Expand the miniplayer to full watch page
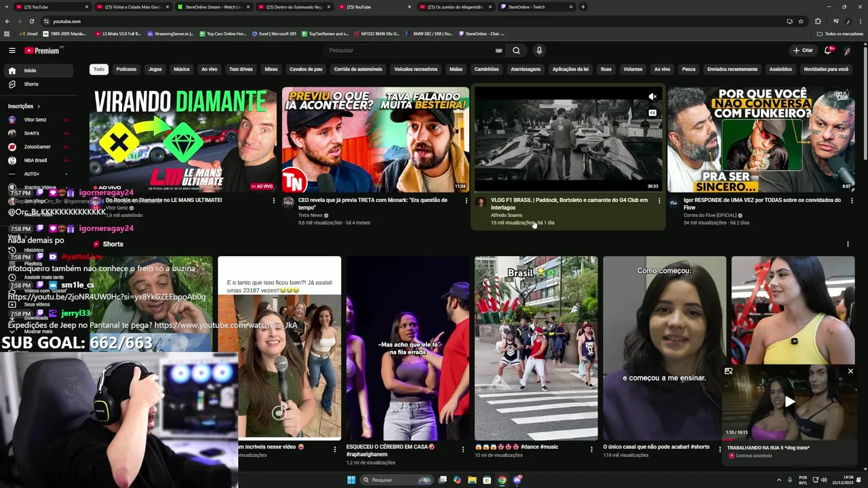 pyautogui.click(x=728, y=371)
